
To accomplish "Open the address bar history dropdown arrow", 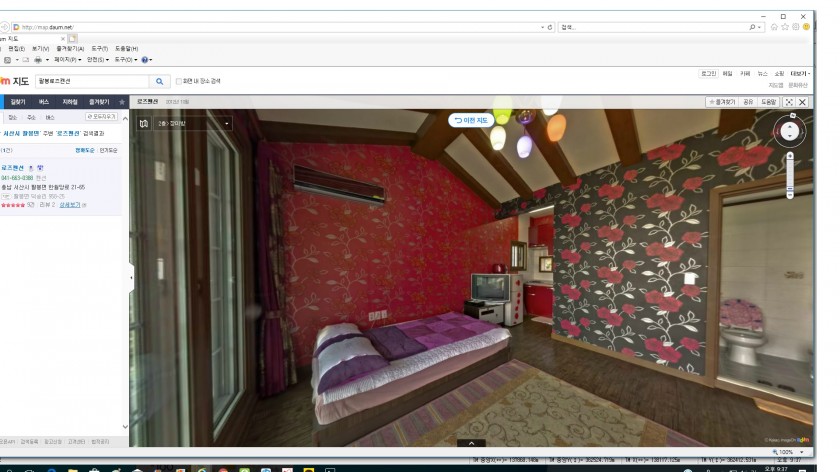I will point(542,27).
